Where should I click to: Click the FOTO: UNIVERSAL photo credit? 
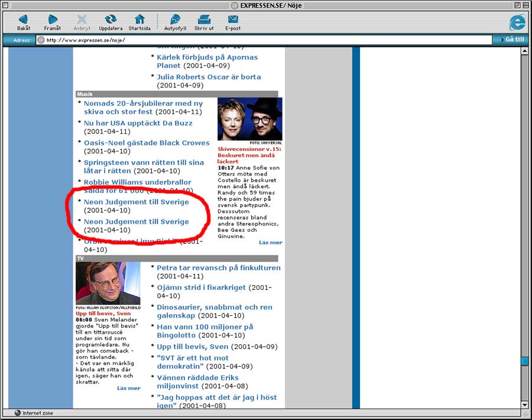point(265,143)
